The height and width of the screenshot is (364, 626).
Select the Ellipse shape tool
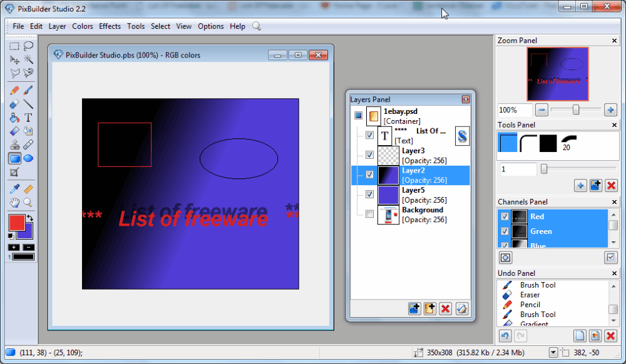coord(28,159)
